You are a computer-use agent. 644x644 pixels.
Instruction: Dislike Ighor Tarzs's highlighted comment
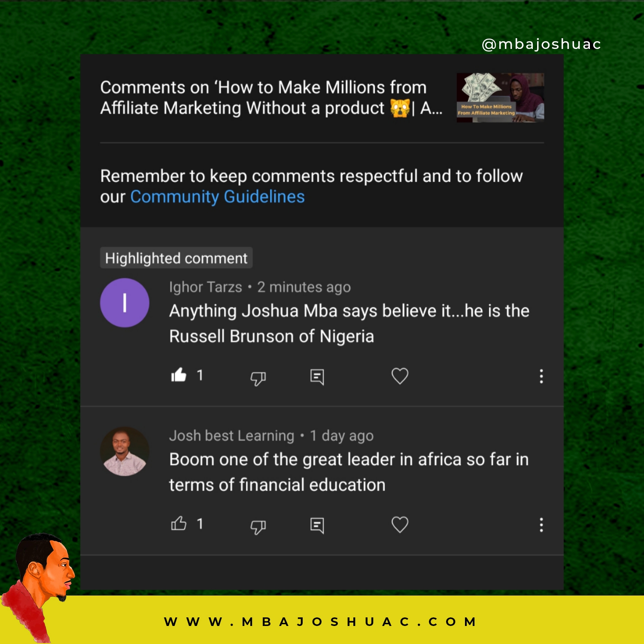(x=258, y=378)
